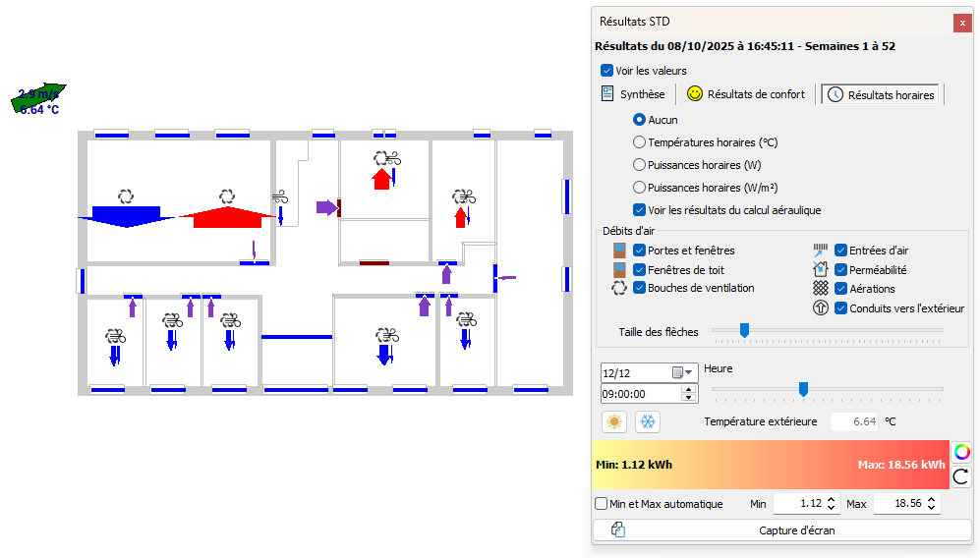The image size is (980, 558).
Task: Click the Bouches de ventilation circular icon
Action: click(618, 288)
